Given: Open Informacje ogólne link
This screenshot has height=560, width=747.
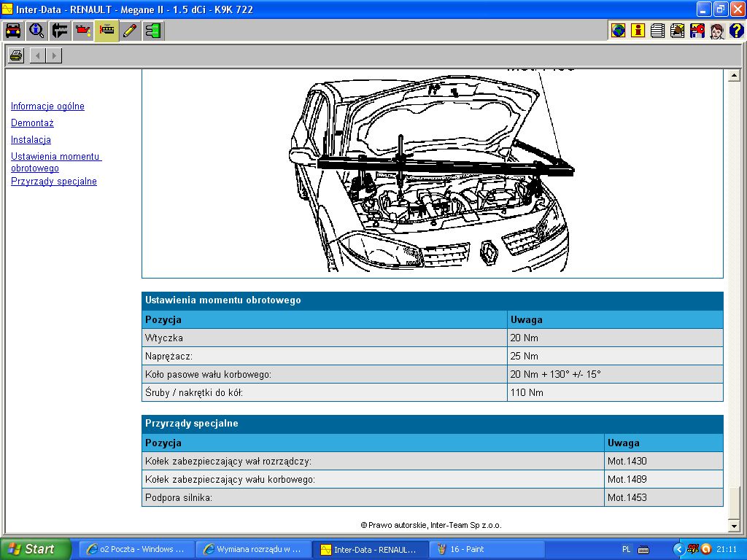Looking at the screenshot, I should pos(47,106).
